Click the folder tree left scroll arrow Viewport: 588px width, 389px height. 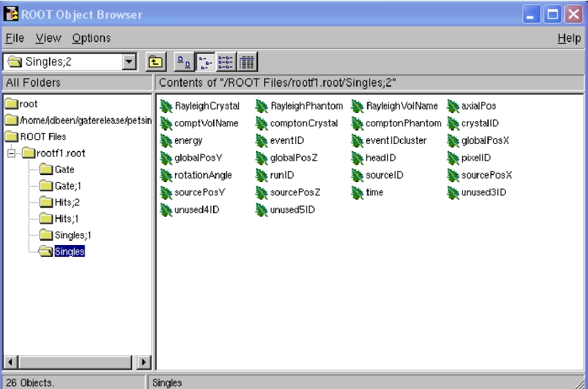[x=10, y=362]
